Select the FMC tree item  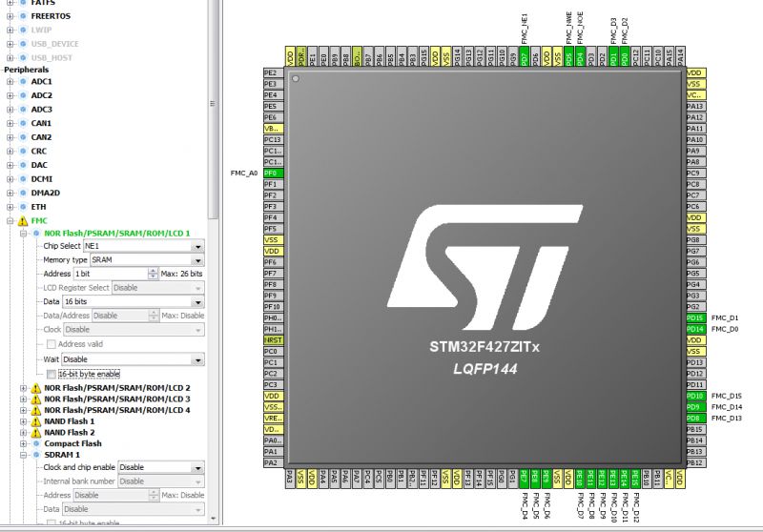coord(39,221)
